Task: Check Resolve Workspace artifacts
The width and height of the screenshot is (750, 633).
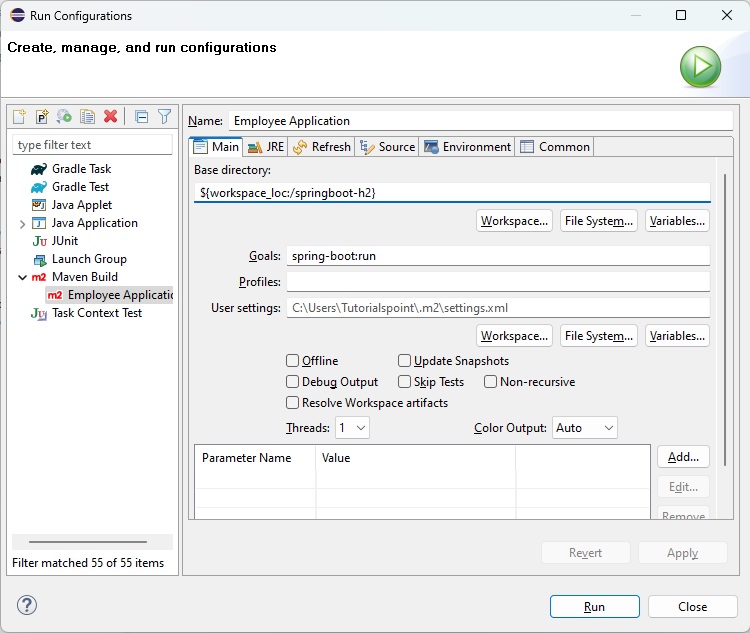Action: coord(293,403)
